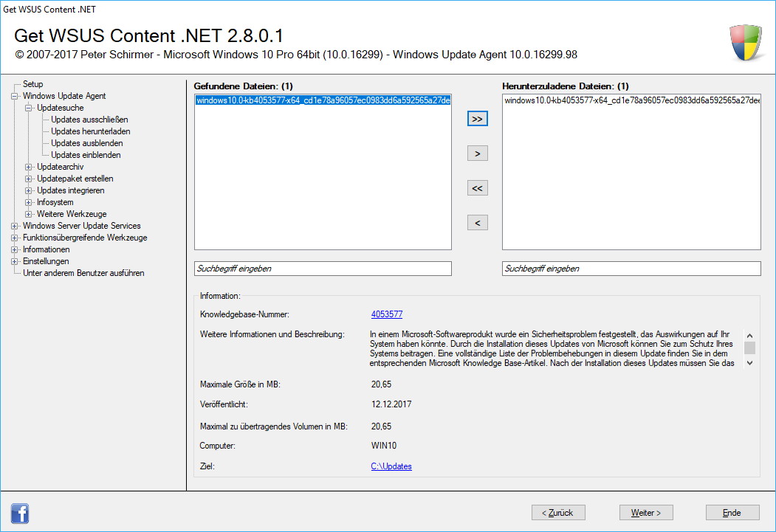This screenshot has height=532, width=776.
Task: Click the Herunterzuladene Dateien: (1) heading
Action: click(x=566, y=86)
